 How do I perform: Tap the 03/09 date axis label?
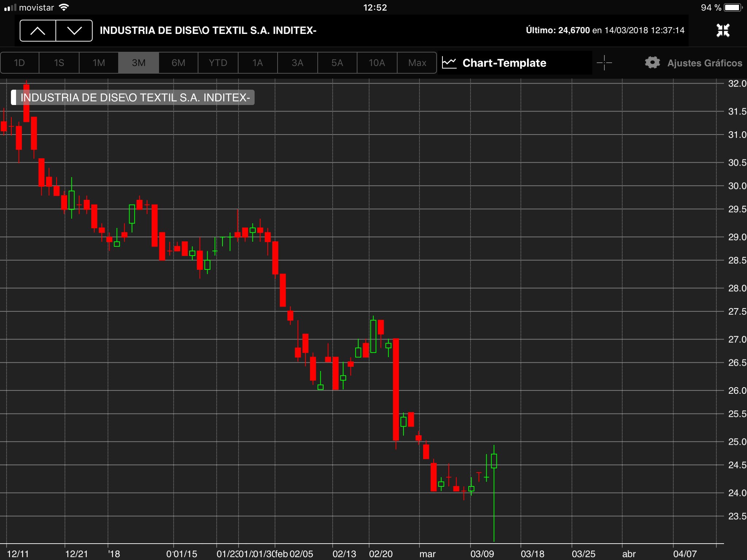coord(482,554)
